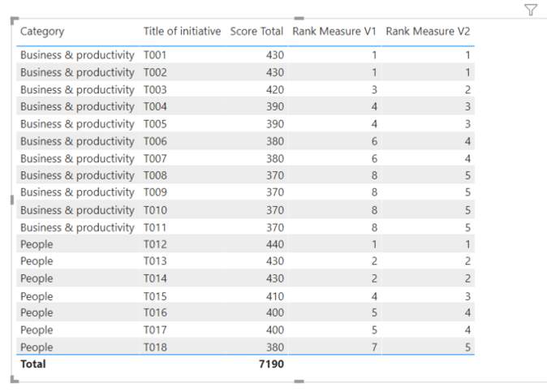The height and width of the screenshot is (392, 547).
Task: Select the T005 title cell
Action: tap(155, 124)
